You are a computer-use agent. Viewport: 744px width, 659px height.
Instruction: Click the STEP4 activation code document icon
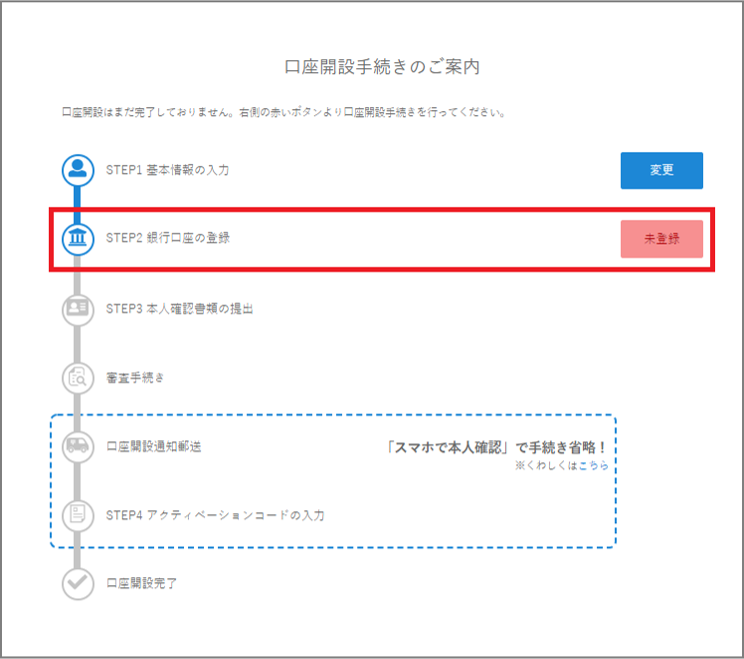click(x=78, y=515)
